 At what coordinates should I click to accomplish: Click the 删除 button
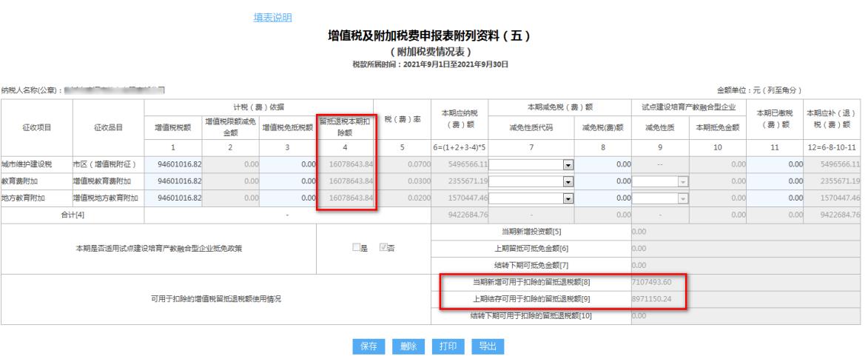pos(409,346)
